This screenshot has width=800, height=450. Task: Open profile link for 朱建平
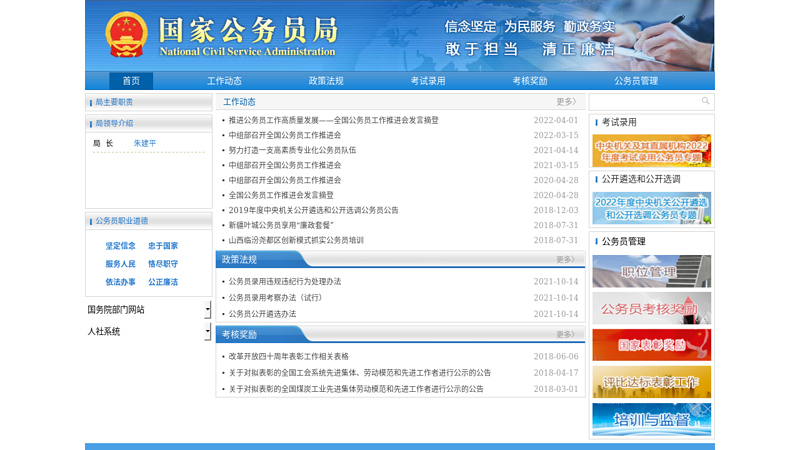pyautogui.click(x=145, y=143)
